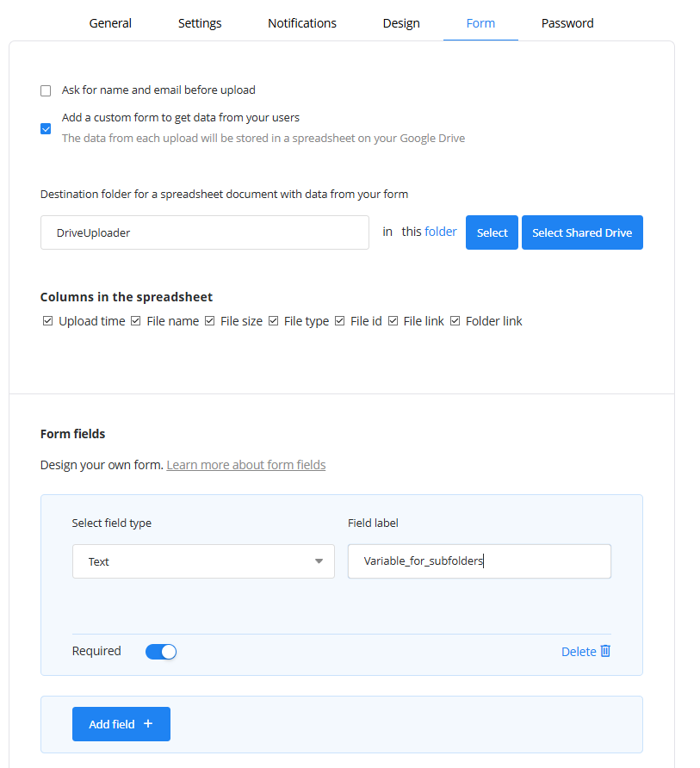Toggle the Required switch off
Viewport: 700px width, 768px height.
click(161, 652)
